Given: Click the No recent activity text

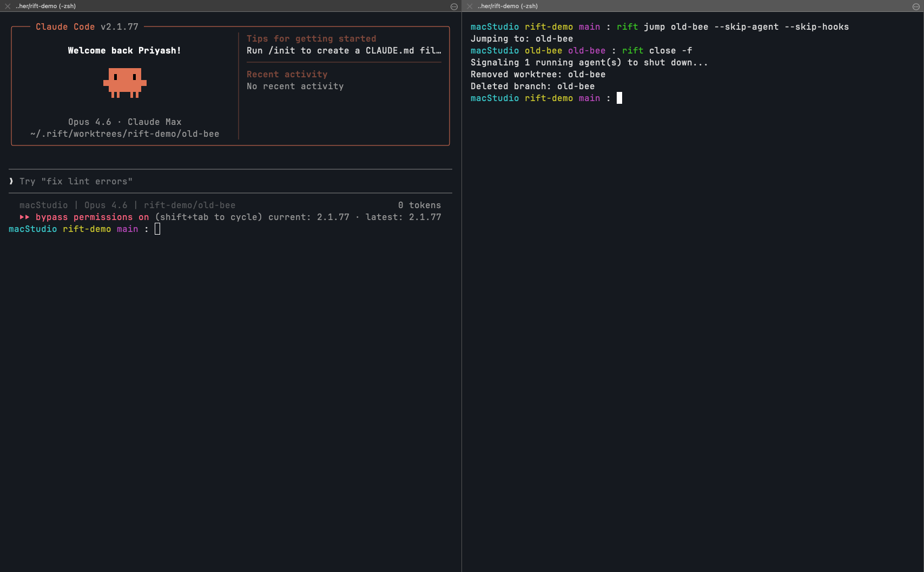Looking at the screenshot, I should pos(295,86).
